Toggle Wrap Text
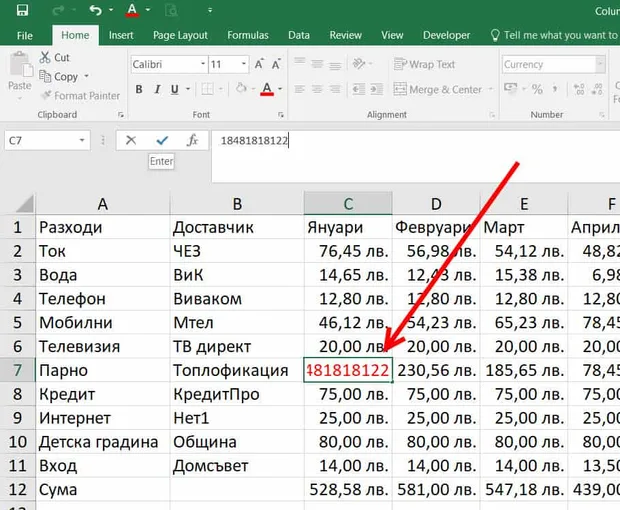The width and height of the screenshot is (620, 510). tap(424, 64)
